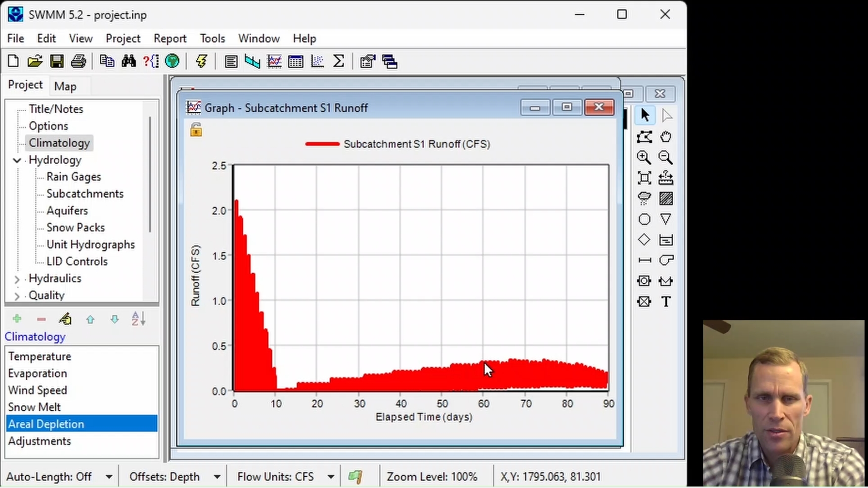Viewport: 868px width, 488px height.
Task: Select the Adjustments list entry
Action: [x=82, y=441]
